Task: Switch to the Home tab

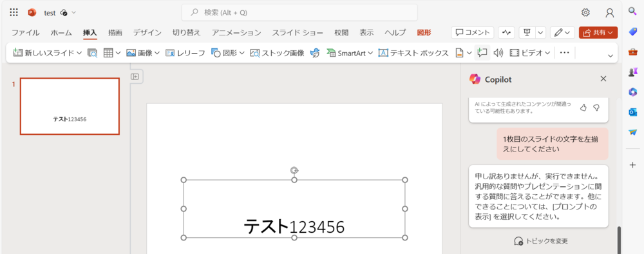Action: 61,32
